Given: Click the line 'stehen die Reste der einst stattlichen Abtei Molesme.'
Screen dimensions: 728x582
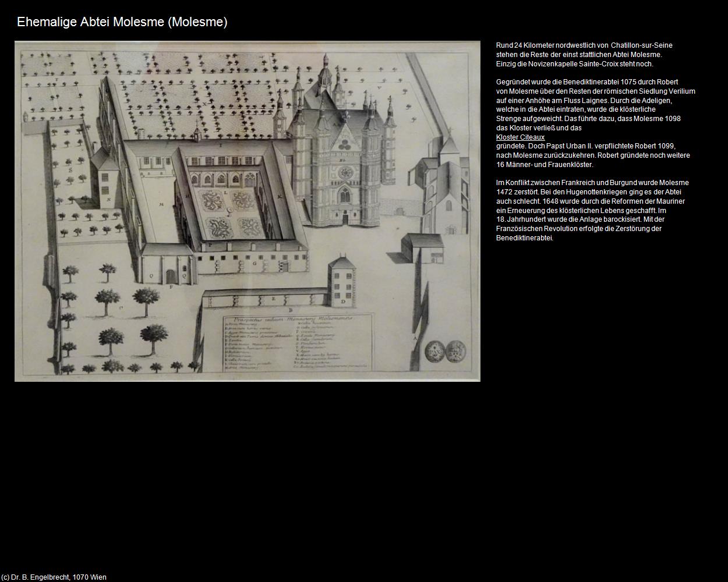Looking at the screenshot, I should pos(579,55).
